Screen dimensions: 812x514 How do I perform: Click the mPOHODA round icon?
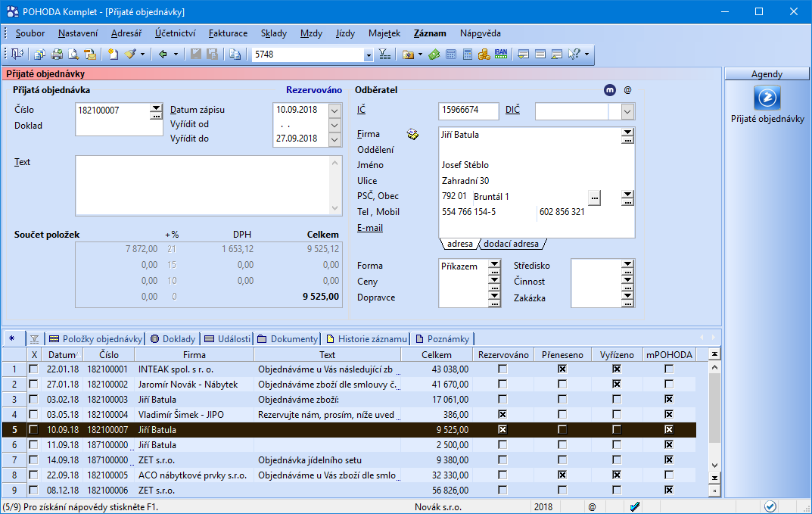click(x=610, y=90)
